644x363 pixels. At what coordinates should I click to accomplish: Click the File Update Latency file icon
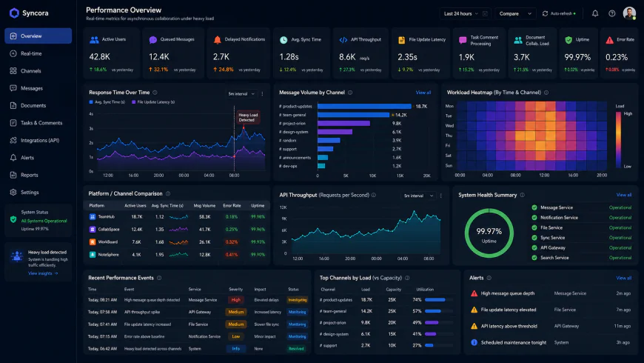401,40
